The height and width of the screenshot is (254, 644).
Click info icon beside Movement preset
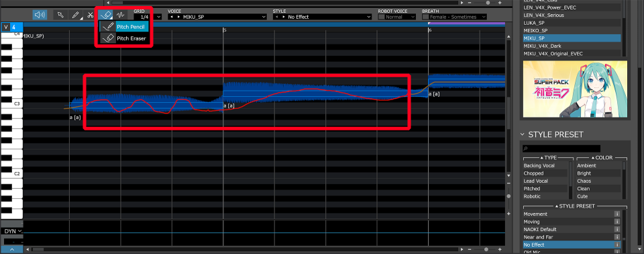616,214
